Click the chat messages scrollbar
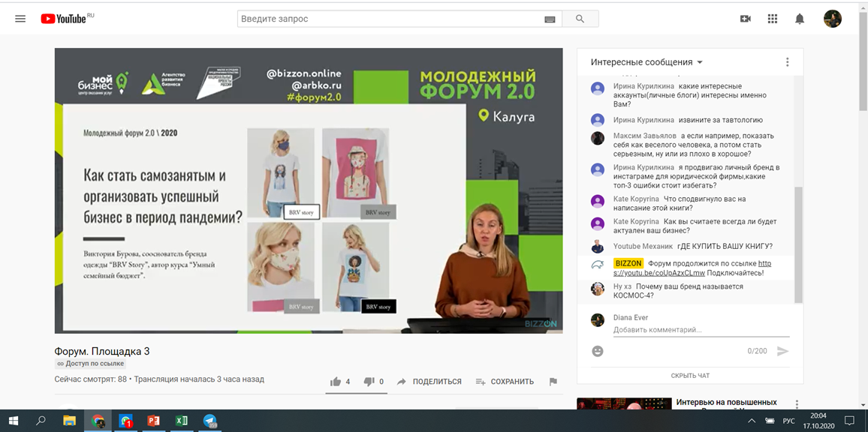The image size is (868, 432). pos(799,240)
